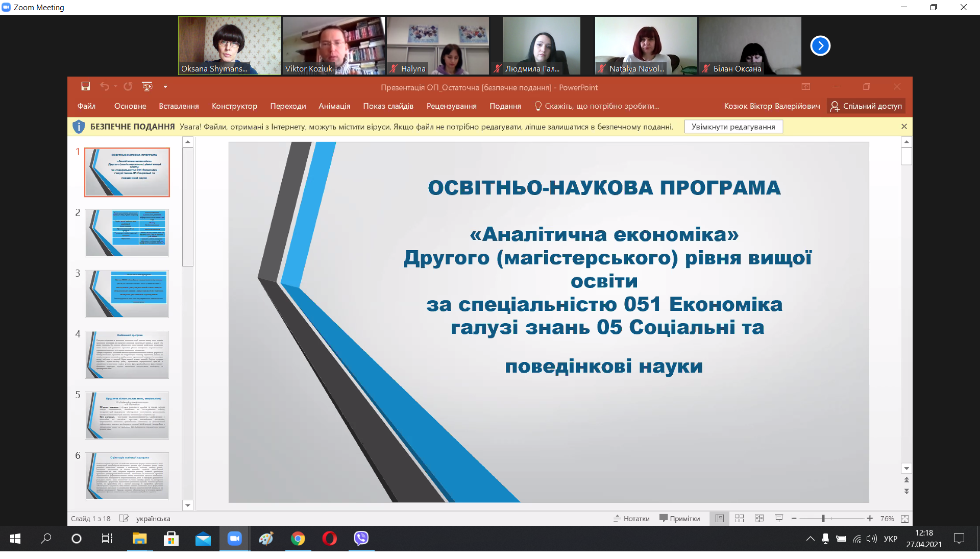
Task: Toggle the Нотатки notes pane
Action: pos(631,518)
